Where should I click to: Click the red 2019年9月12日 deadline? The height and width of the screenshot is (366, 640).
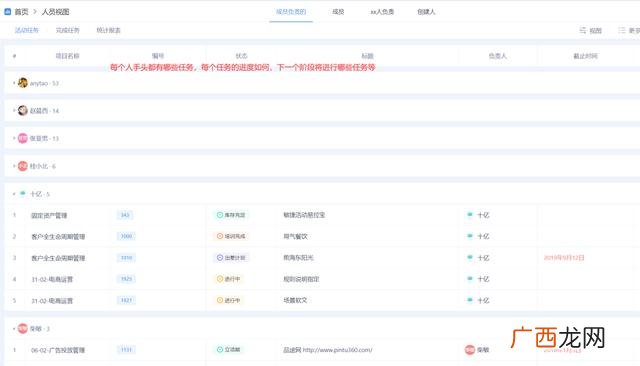[x=564, y=258]
